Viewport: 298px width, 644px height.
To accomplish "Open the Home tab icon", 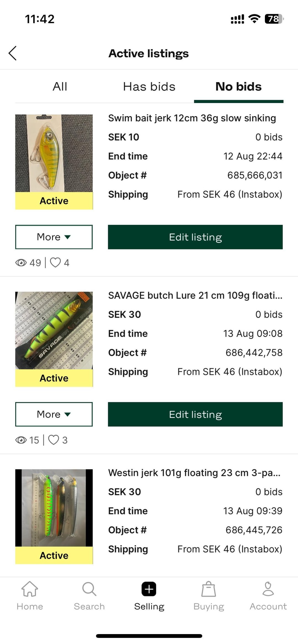I will [30, 589].
